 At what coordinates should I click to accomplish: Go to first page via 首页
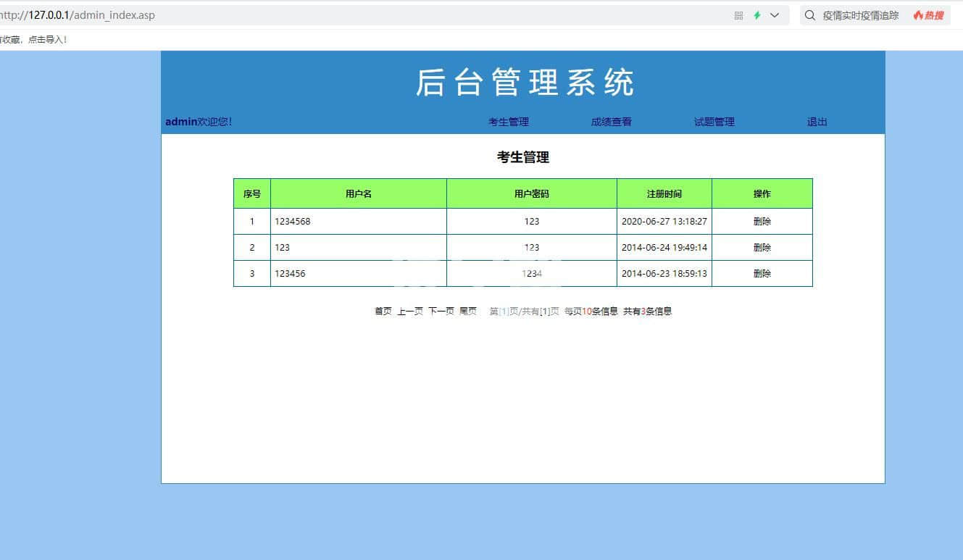click(383, 312)
